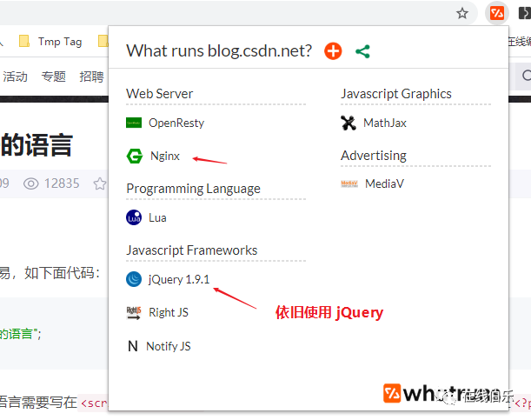This screenshot has width=531, height=420.
Task: Click the Web Server category heading
Action: [x=160, y=94]
